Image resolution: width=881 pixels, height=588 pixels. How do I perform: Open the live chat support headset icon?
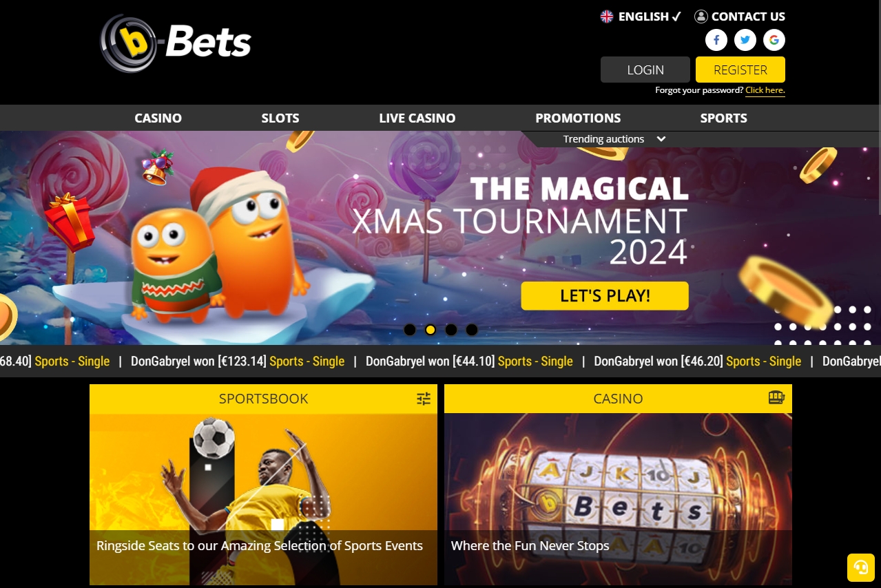point(860,567)
